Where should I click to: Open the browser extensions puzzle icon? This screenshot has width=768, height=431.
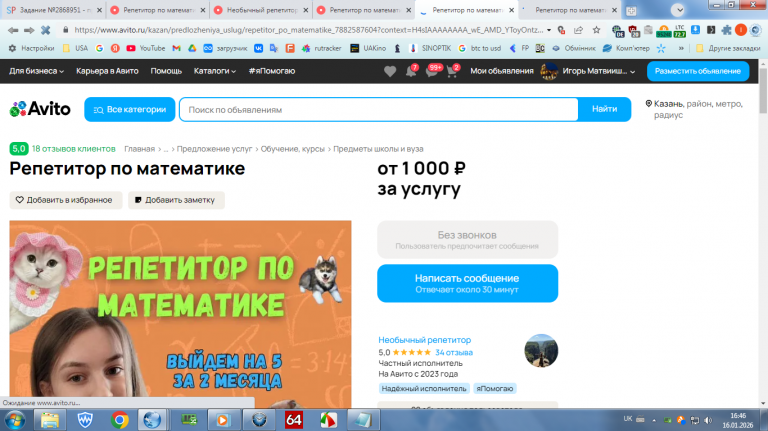(726, 30)
